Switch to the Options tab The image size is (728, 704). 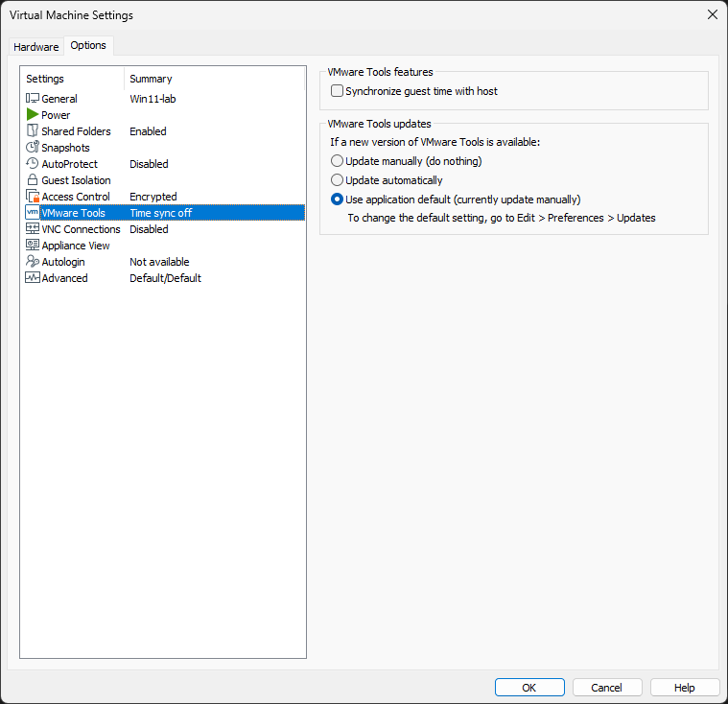click(x=88, y=45)
